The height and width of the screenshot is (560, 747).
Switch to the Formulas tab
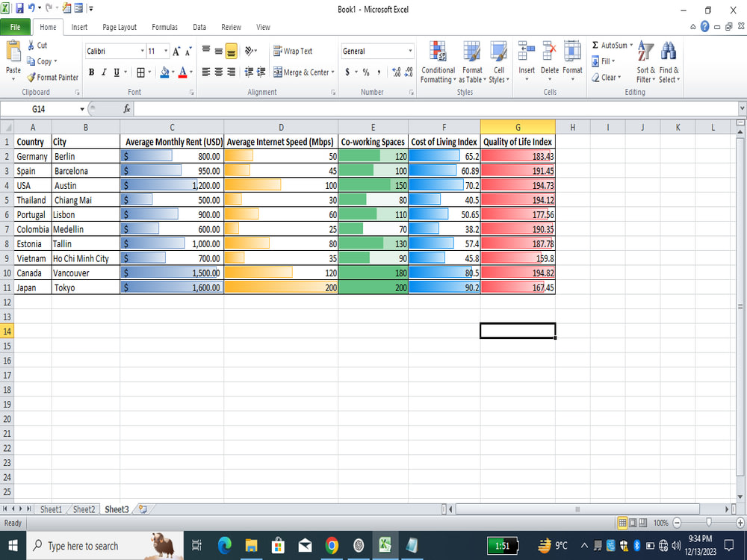coord(165,27)
